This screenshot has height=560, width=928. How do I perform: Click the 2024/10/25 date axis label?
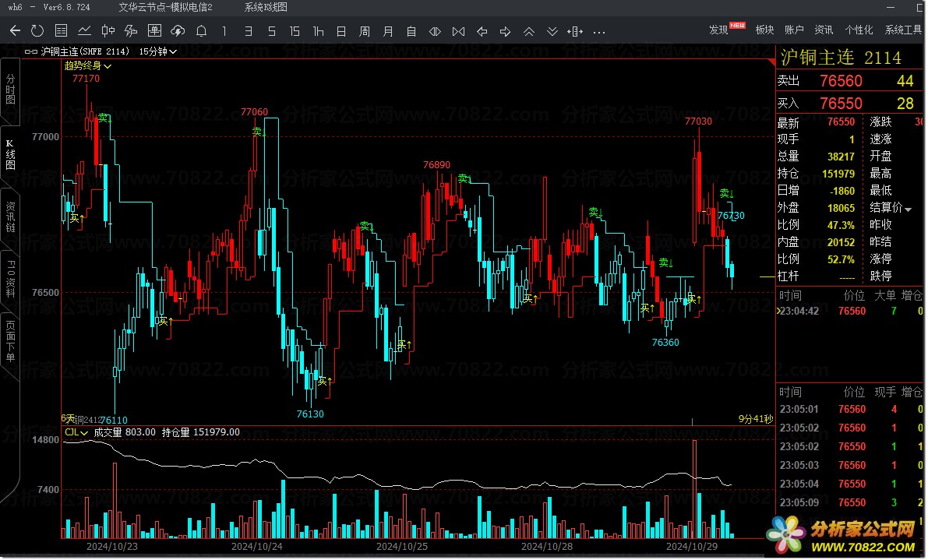pyautogui.click(x=402, y=547)
